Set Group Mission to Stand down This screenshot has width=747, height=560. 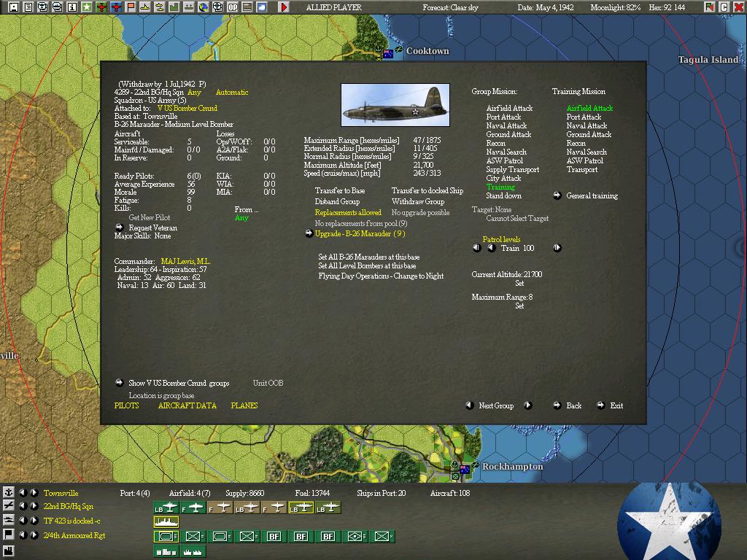[503, 195]
